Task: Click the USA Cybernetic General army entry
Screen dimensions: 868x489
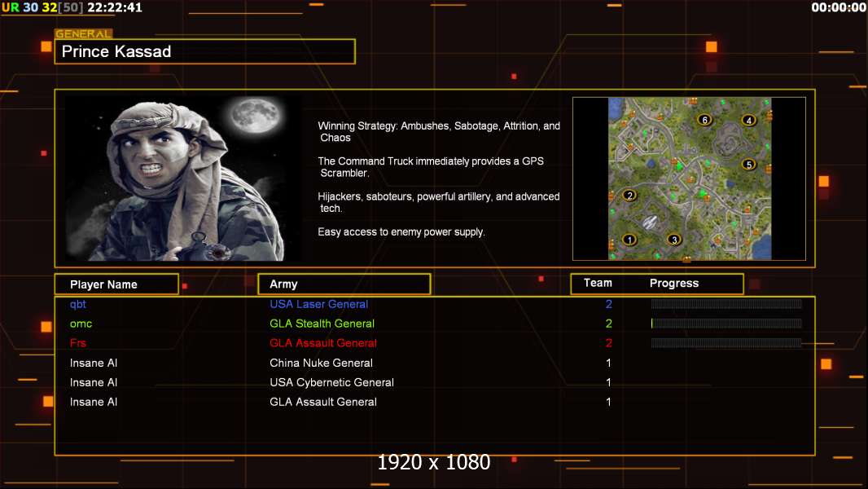Action: coord(331,382)
